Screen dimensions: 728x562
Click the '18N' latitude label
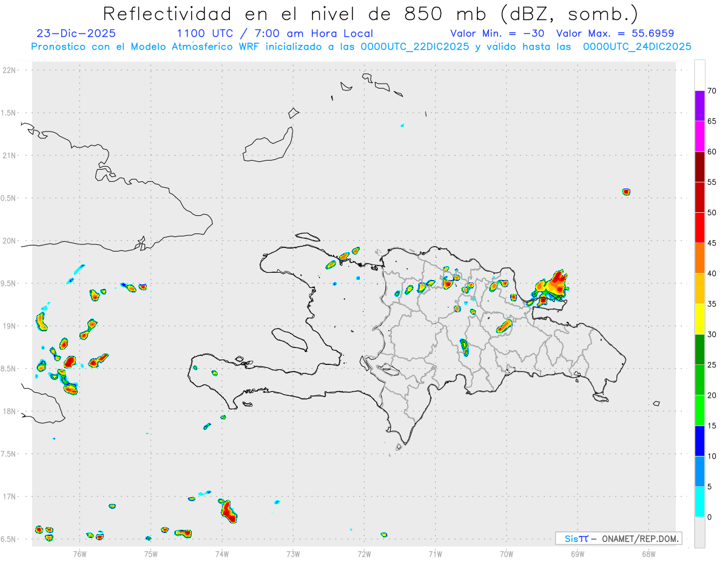[x=10, y=411]
